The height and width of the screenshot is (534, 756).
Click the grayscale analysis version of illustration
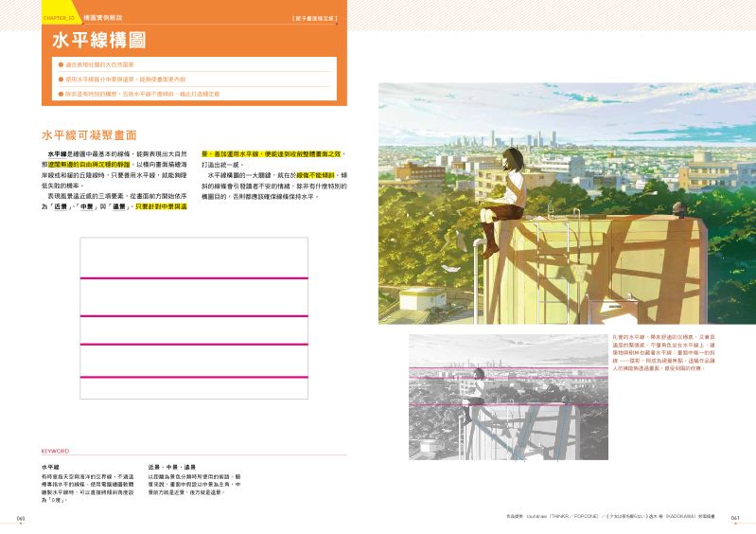click(508, 397)
